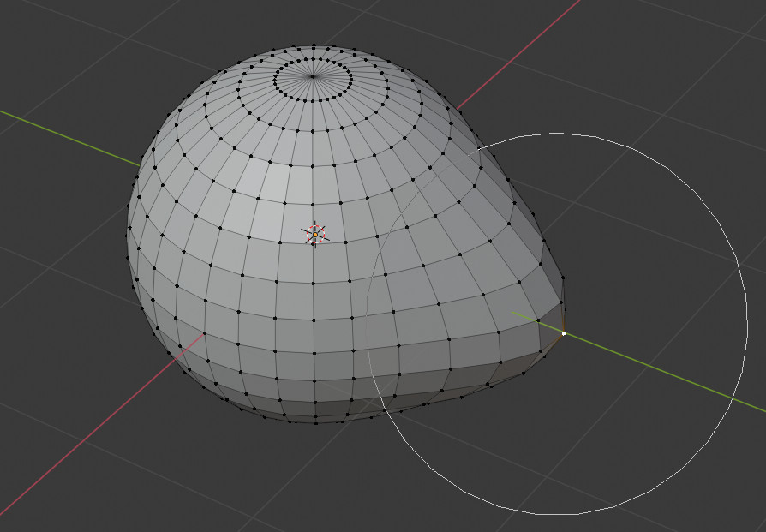Screen dimensions: 766x532
Task: Click the red-white 3D cursor on the mesh
Action: click(x=315, y=235)
